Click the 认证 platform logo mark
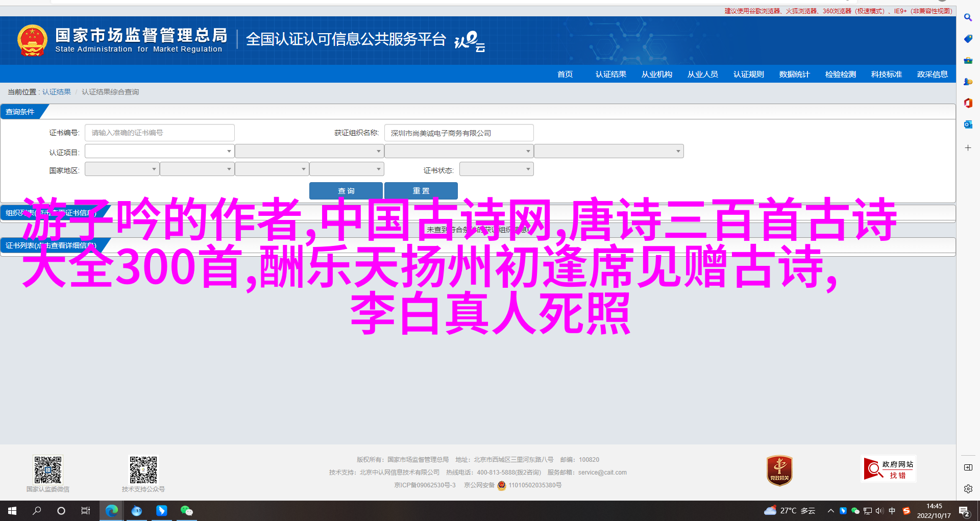980x521 pixels. 470,41
